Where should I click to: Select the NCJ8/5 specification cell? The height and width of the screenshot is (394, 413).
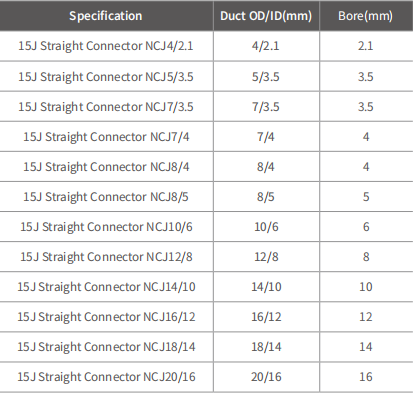coord(106,197)
